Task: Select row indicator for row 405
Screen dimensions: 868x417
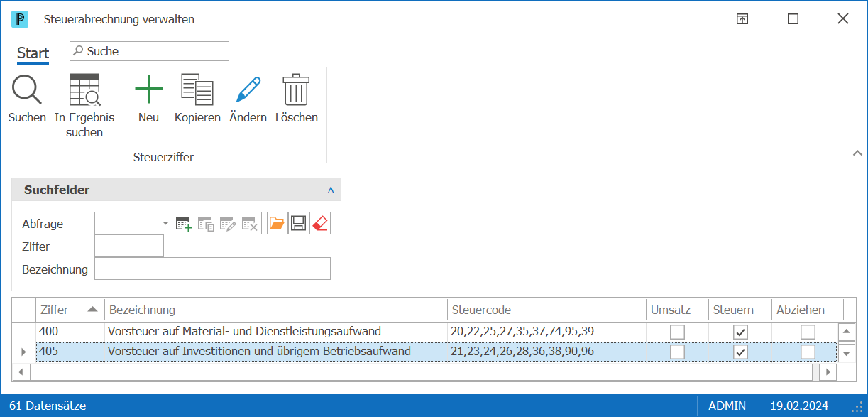Action: point(24,352)
